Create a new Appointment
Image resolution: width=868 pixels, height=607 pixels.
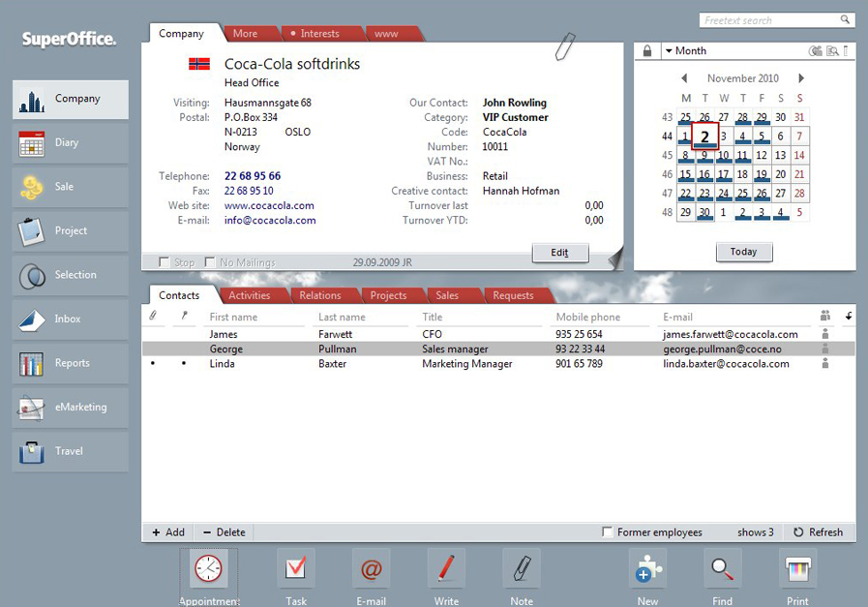[209, 577]
